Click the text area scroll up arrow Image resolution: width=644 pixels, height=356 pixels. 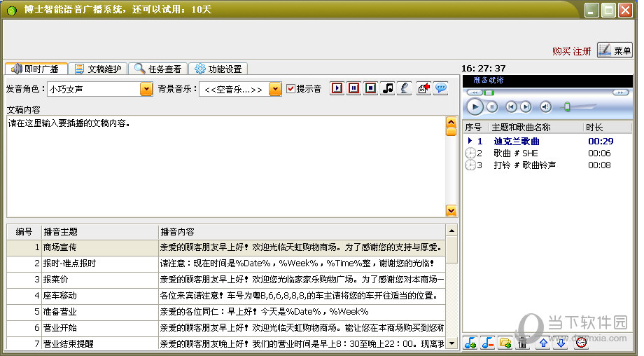(x=451, y=123)
